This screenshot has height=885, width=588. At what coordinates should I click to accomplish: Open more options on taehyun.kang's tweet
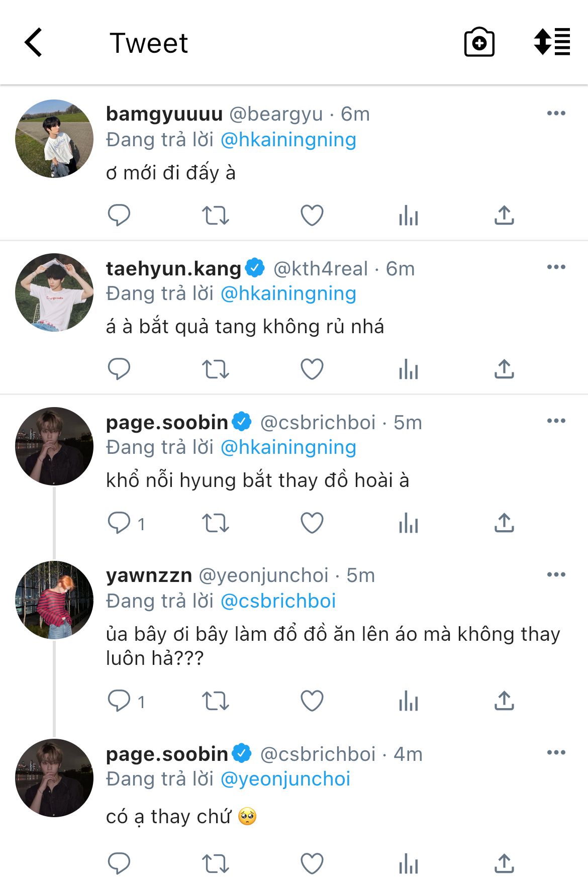click(x=556, y=267)
